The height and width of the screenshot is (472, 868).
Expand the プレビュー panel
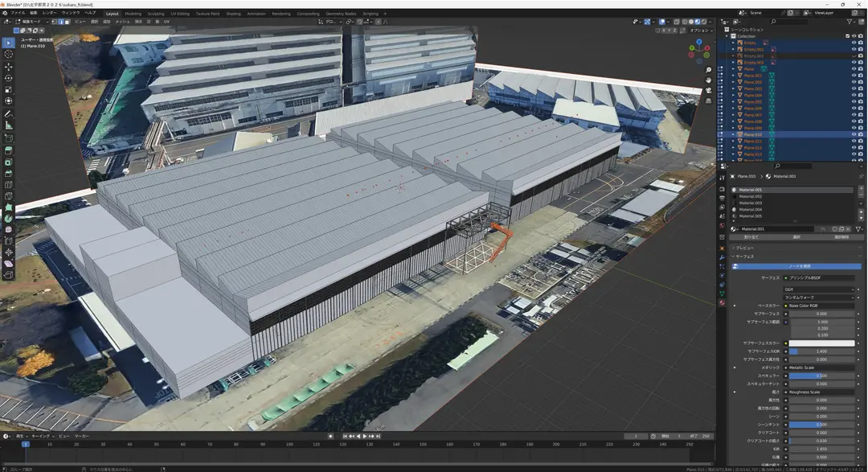click(x=745, y=248)
